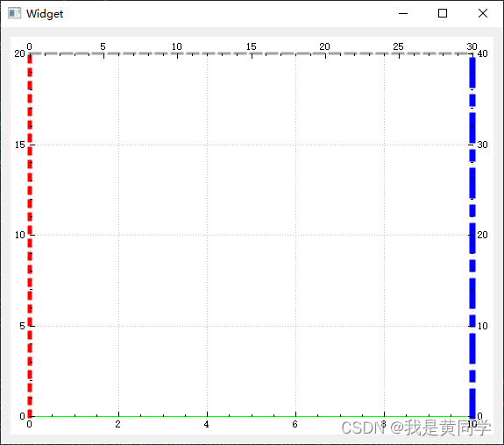
Task: Click left axis tick label 15
Action: tap(19, 145)
